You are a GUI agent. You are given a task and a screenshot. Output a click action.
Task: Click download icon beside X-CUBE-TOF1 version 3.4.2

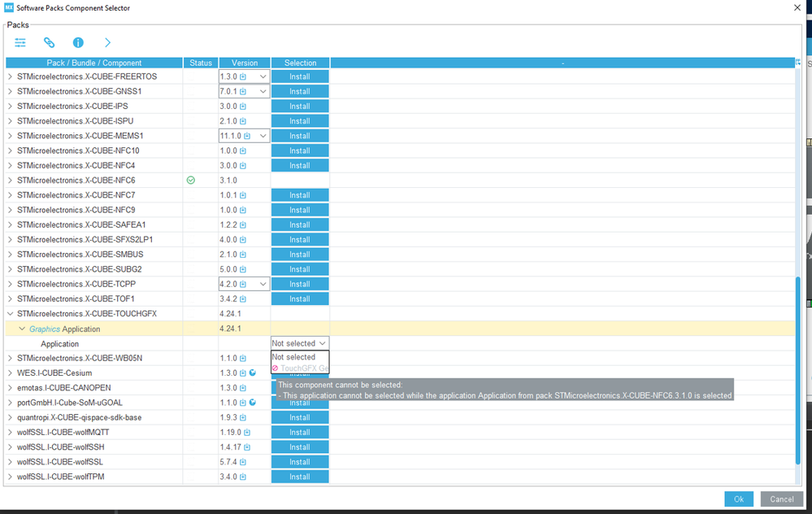click(243, 299)
